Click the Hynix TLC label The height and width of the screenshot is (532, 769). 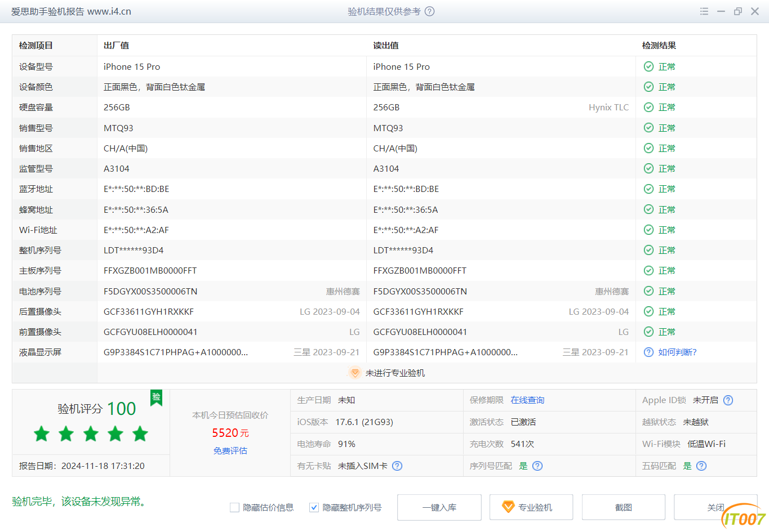[609, 107]
